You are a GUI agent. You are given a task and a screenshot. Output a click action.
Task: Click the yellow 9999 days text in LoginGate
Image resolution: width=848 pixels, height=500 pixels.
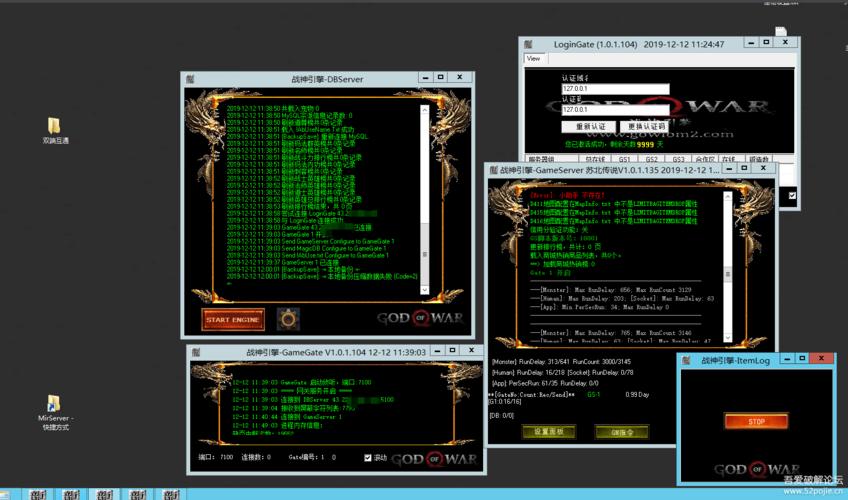(645, 145)
